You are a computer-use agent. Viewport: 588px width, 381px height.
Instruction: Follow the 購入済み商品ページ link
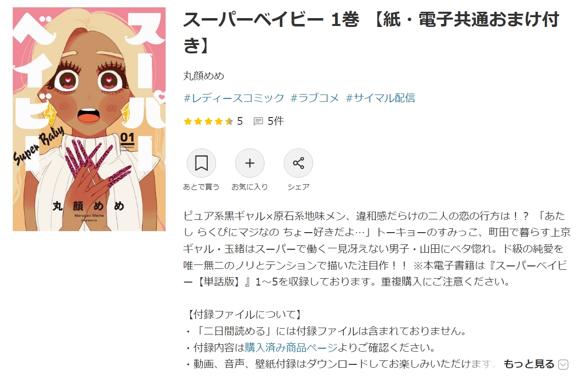point(291,348)
